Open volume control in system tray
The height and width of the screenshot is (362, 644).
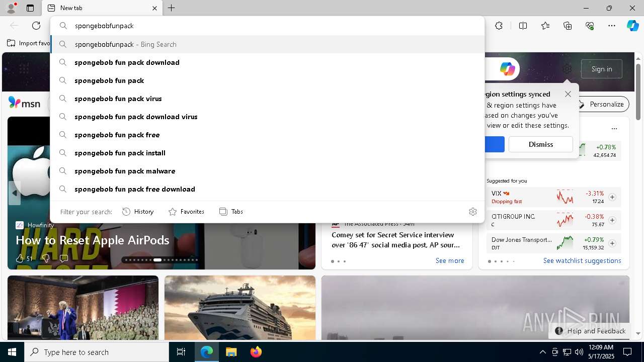[579, 352]
